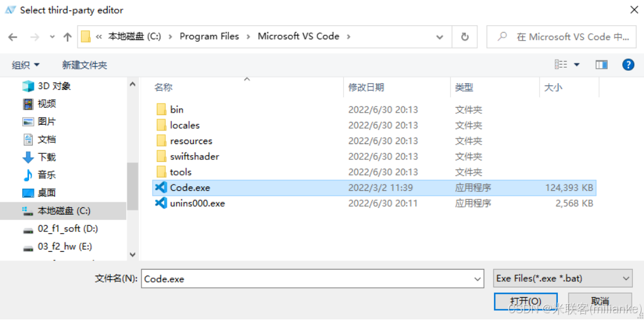
Task: Click 新建文件夹 button
Action: [85, 65]
